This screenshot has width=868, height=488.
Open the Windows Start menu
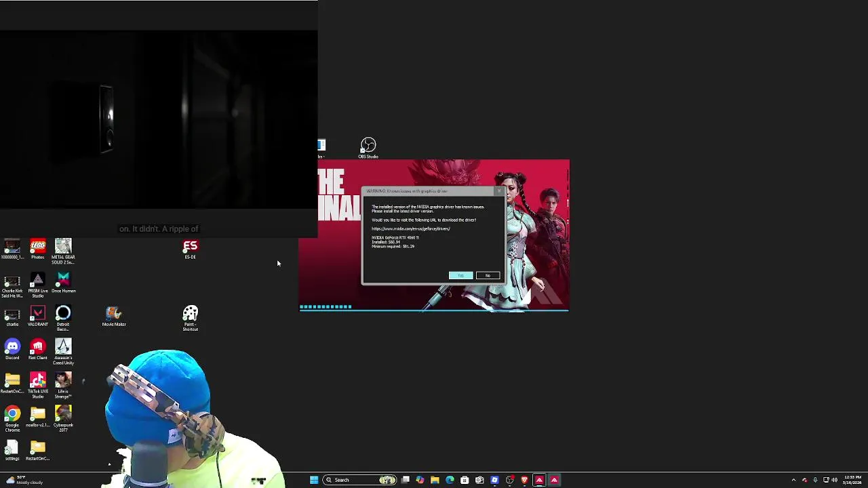[314, 480]
